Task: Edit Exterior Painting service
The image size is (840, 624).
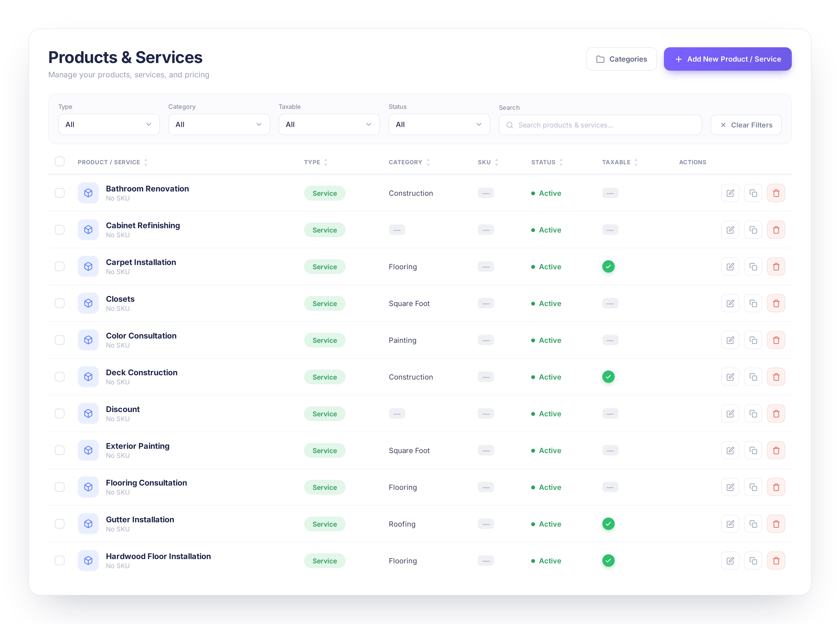Action: pos(730,450)
